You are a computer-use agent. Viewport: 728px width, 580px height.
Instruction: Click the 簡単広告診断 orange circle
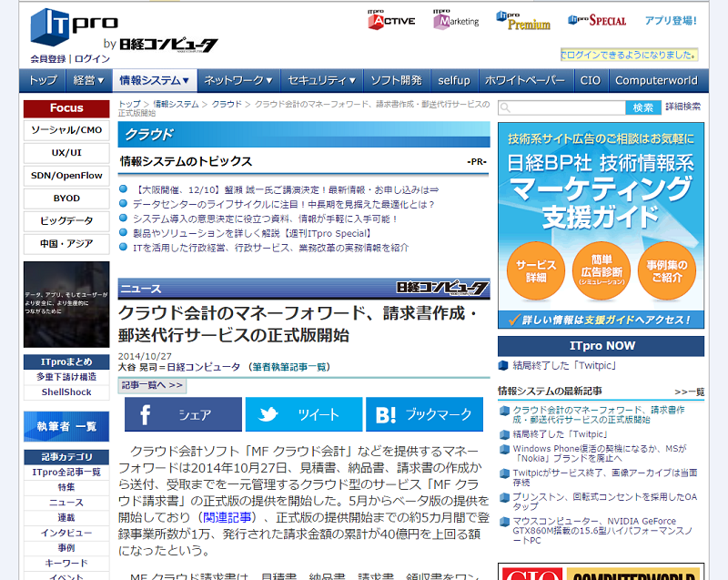[602, 270]
